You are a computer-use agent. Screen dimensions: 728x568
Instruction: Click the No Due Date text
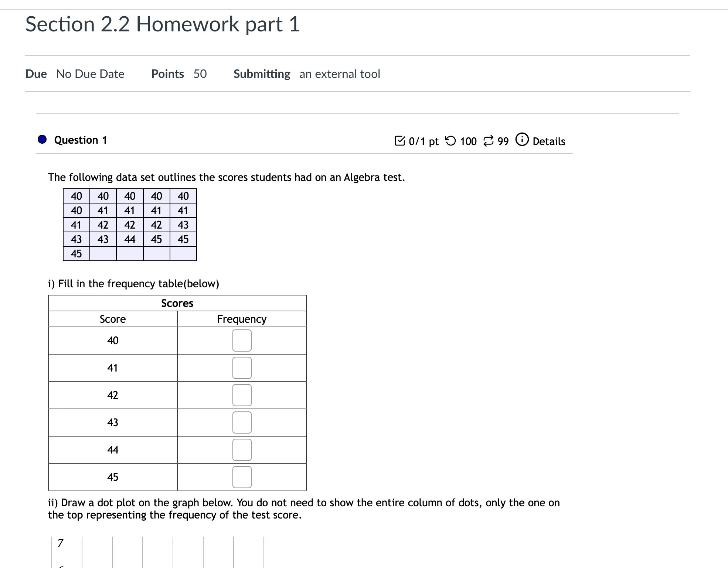click(90, 74)
